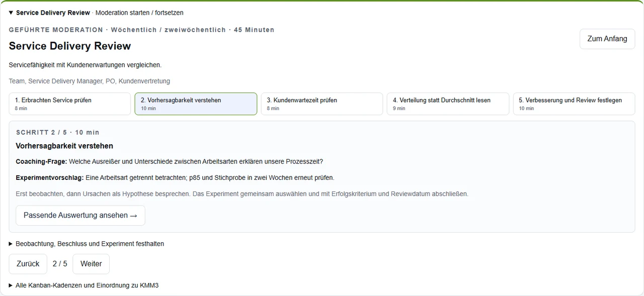
Task: Expand Alle Kanban-Kadenzen und Einordnung zu KMM3
Action: 84,285
